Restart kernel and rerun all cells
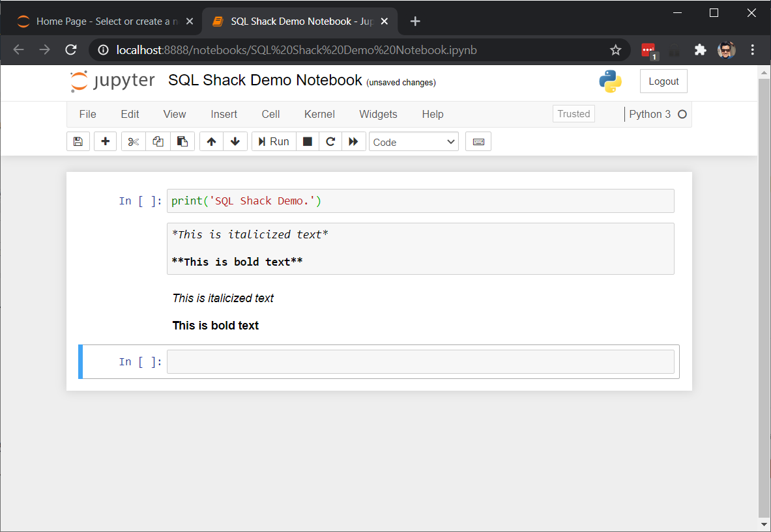The width and height of the screenshot is (771, 532). click(353, 142)
